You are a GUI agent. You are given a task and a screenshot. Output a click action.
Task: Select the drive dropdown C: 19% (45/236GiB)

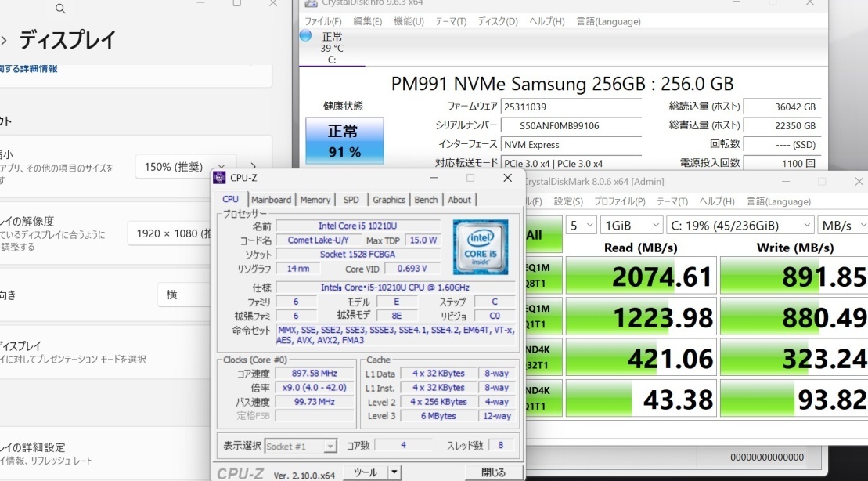click(740, 226)
